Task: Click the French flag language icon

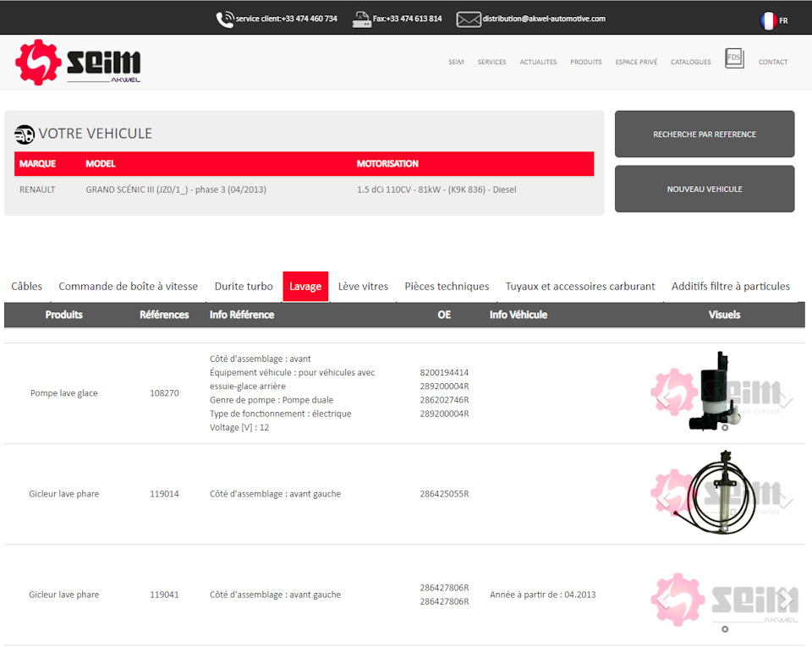Action: click(x=769, y=20)
